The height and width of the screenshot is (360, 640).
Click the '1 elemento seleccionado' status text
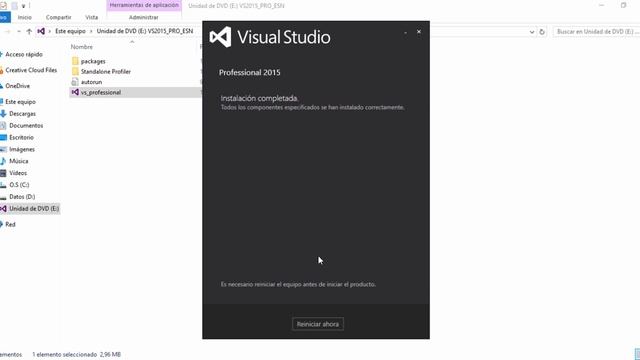64,354
